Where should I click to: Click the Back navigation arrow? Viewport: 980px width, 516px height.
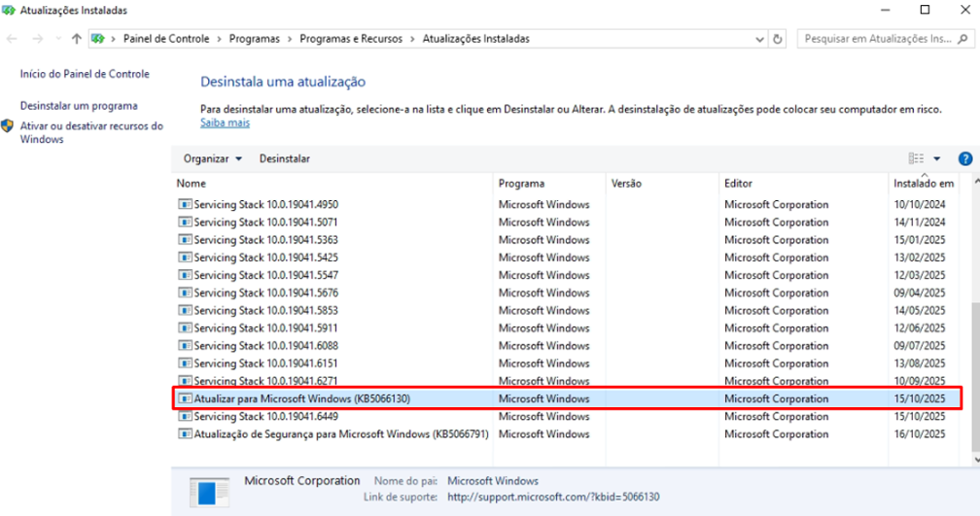point(12,39)
